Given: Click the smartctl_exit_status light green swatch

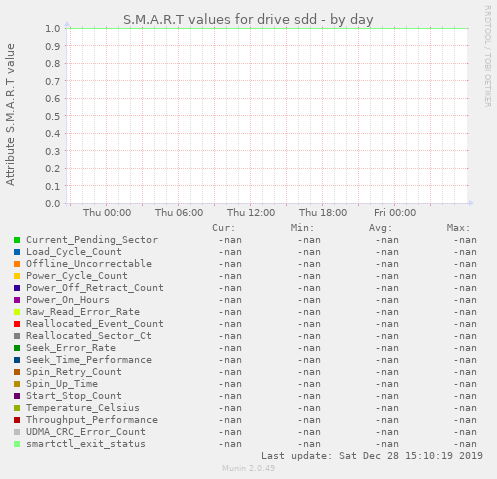Looking at the screenshot, I should [17, 444].
